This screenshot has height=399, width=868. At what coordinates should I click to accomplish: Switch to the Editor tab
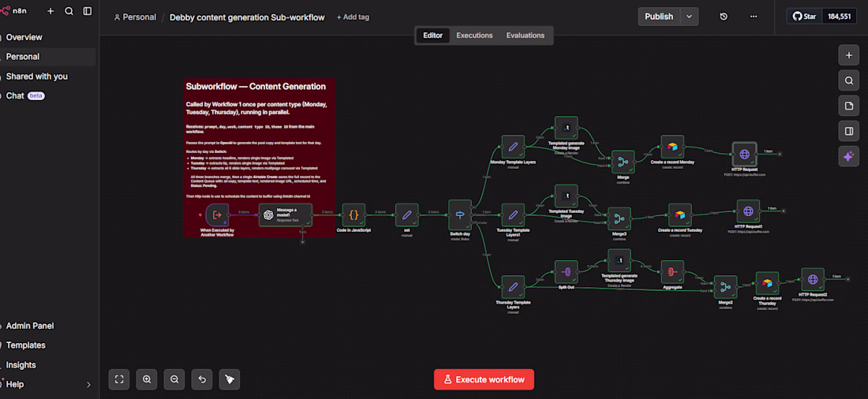[x=433, y=35]
